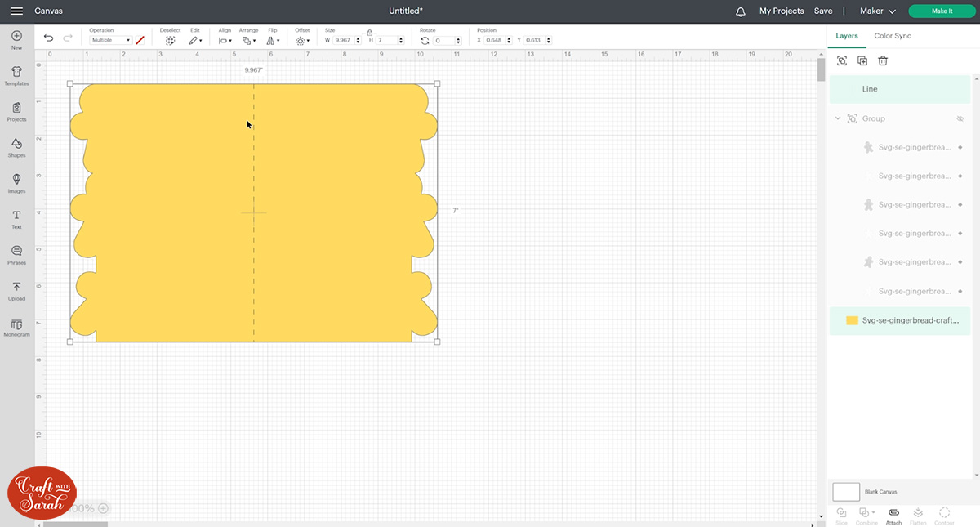Open the Operation dropdown showing Multiple
Viewport: 980px width, 527px height.
click(110, 40)
